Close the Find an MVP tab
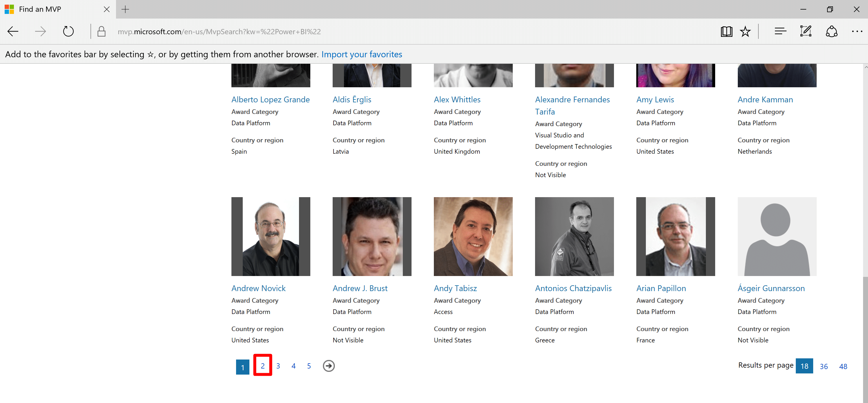 click(x=106, y=10)
